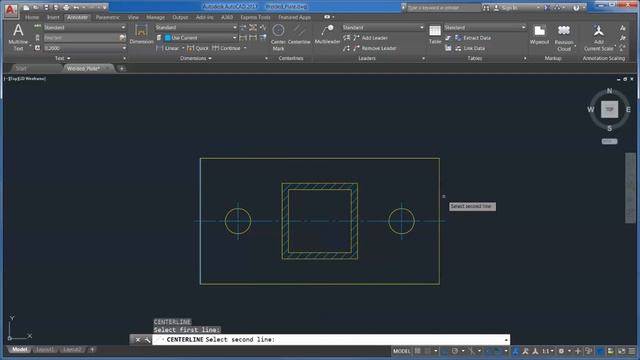Switch to the Home ribbon tab
This screenshot has height=360, width=640.
click(32, 17)
